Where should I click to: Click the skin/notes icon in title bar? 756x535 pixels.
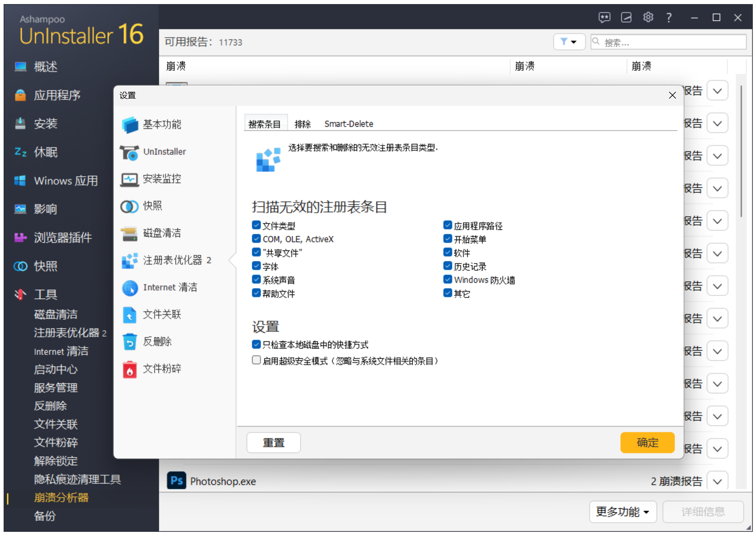click(626, 17)
